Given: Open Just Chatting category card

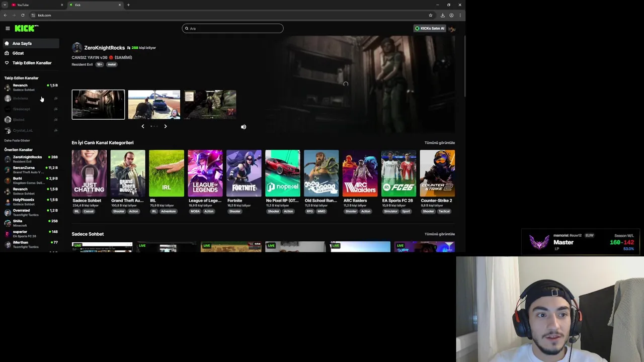Looking at the screenshot, I should point(89,173).
